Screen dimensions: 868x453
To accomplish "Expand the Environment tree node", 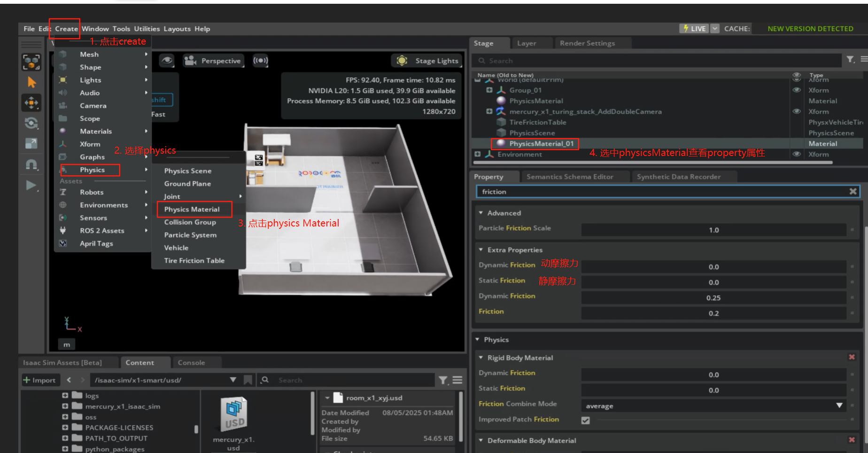I will [x=478, y=154].
